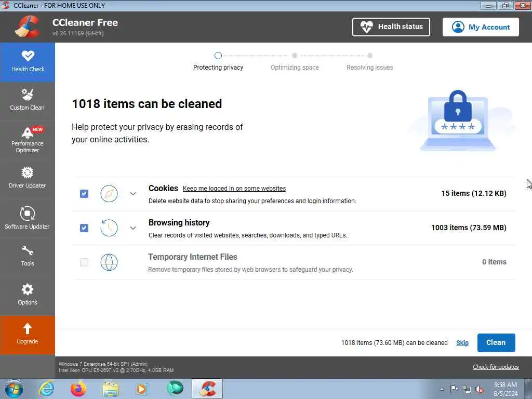Go to Driver Updater

(28, 178)
